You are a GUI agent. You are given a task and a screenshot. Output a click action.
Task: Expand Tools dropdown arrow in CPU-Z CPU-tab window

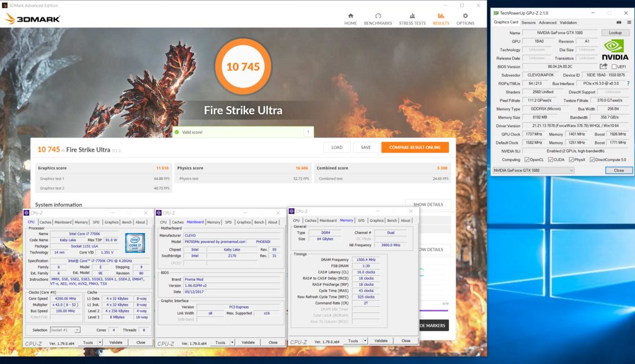(100, 342)
